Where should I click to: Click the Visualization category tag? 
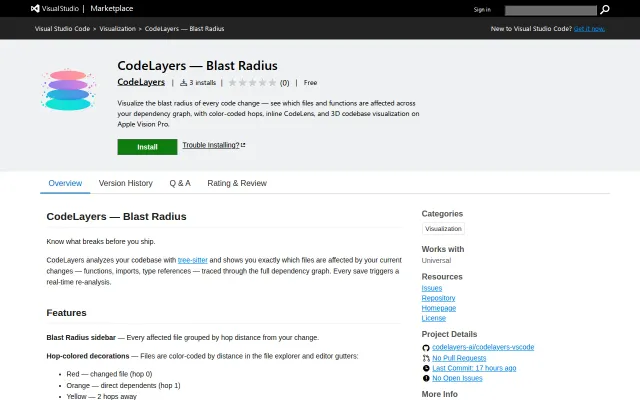(443, 229)
